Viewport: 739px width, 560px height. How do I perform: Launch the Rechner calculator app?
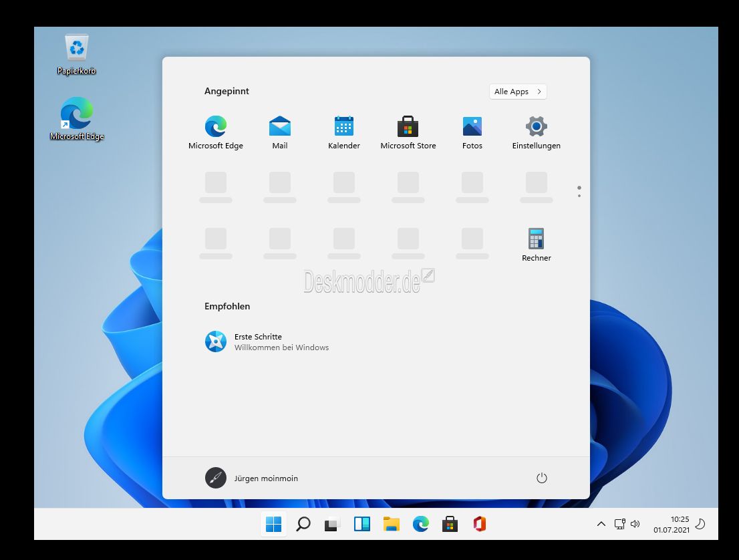click(537, 245)
